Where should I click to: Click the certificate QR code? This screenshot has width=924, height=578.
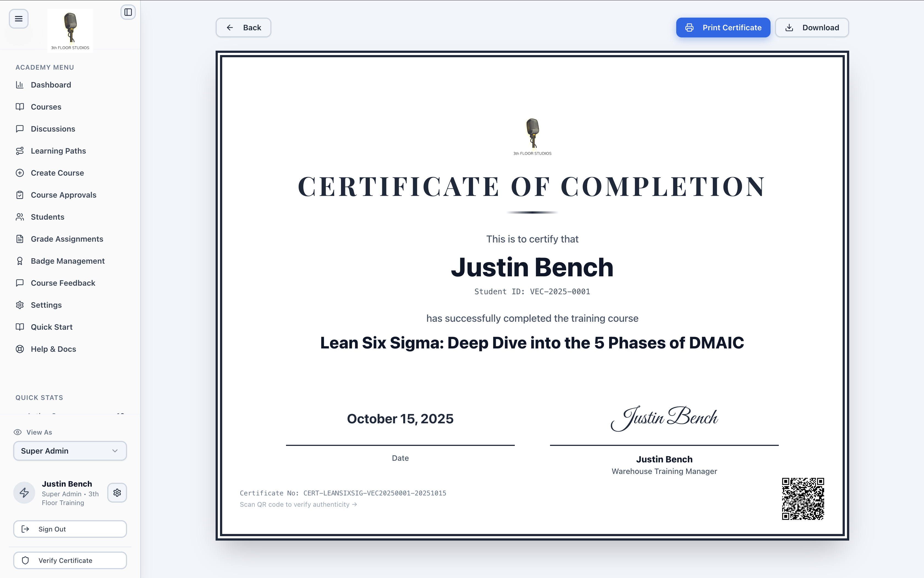point(803,498)
